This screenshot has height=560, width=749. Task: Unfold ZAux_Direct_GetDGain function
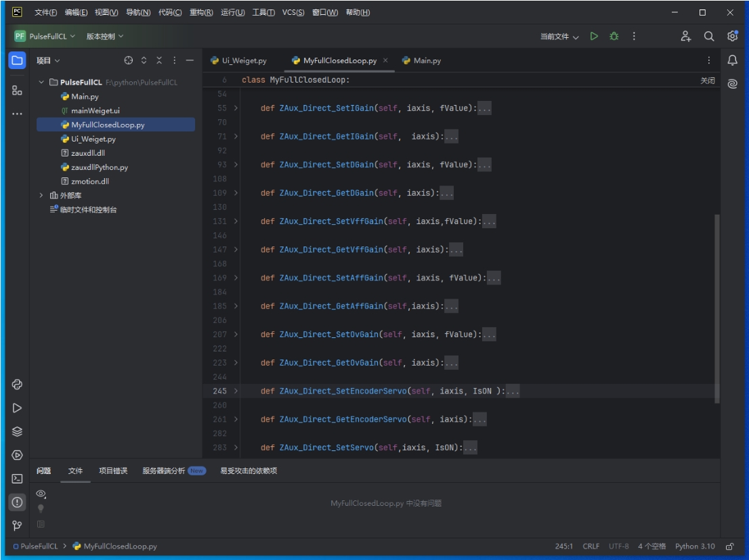[x=236, y=193]
